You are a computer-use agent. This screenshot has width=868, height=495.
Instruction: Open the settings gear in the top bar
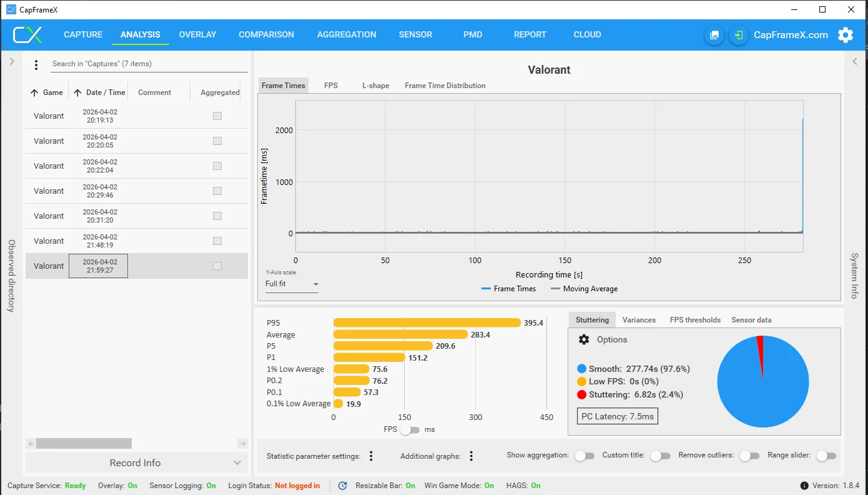coord(846,35)
